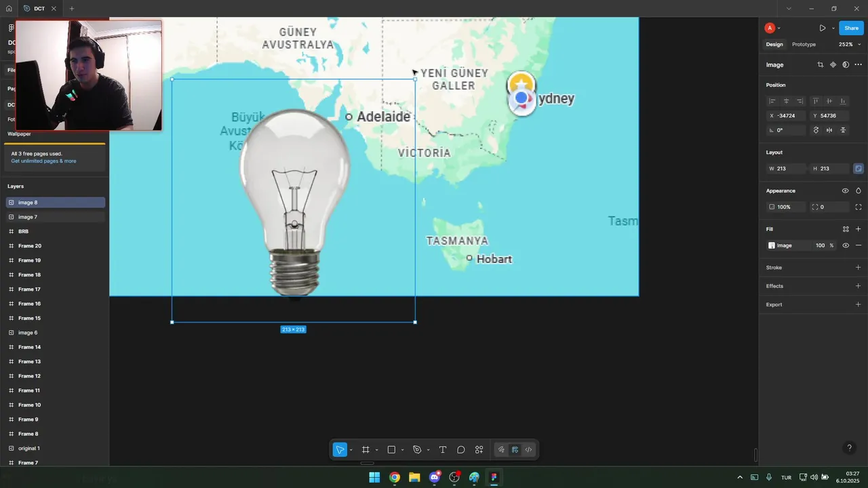
Task: Open the 252% zoom dropdown
Action: 850,45
